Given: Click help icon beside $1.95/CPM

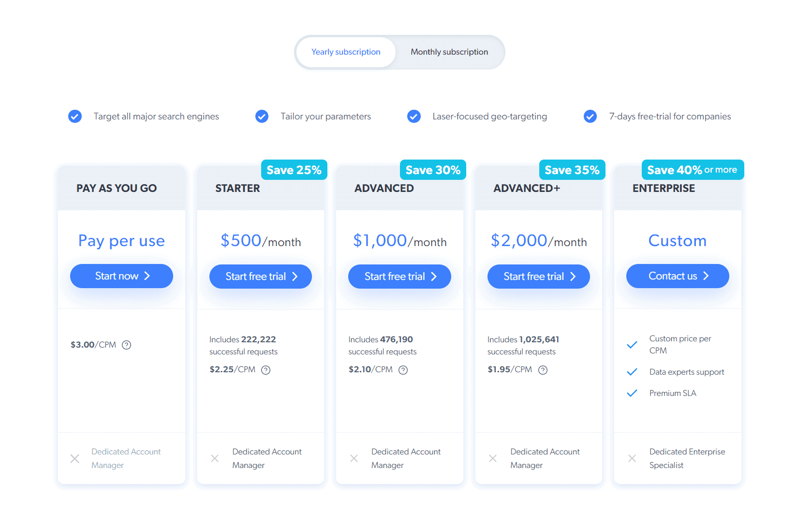Looking at the screenshot, I should (543, 370).
